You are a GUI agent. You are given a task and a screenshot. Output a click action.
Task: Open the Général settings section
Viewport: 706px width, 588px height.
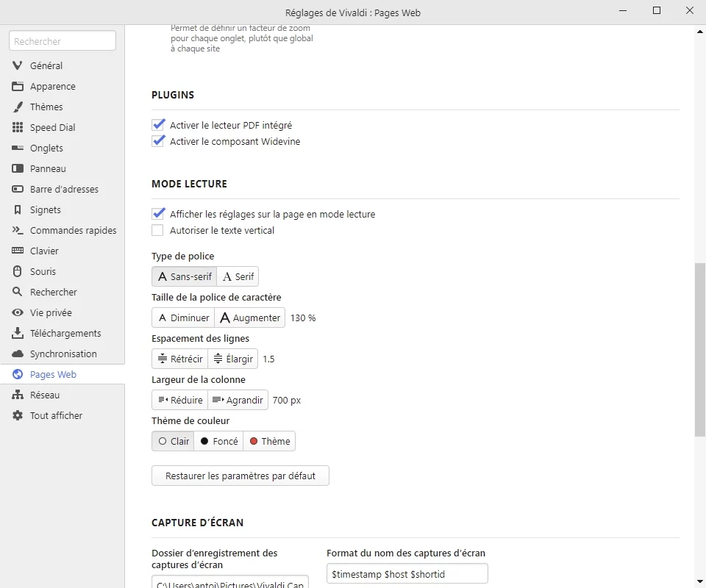tap(62, 65)
